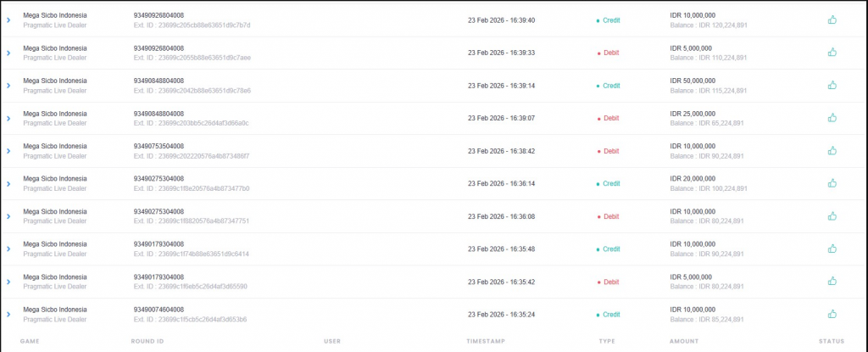Viewport: 868px width, 352px height.
Task: Sort by the Amount column header
Action: [x=684, y=342]
